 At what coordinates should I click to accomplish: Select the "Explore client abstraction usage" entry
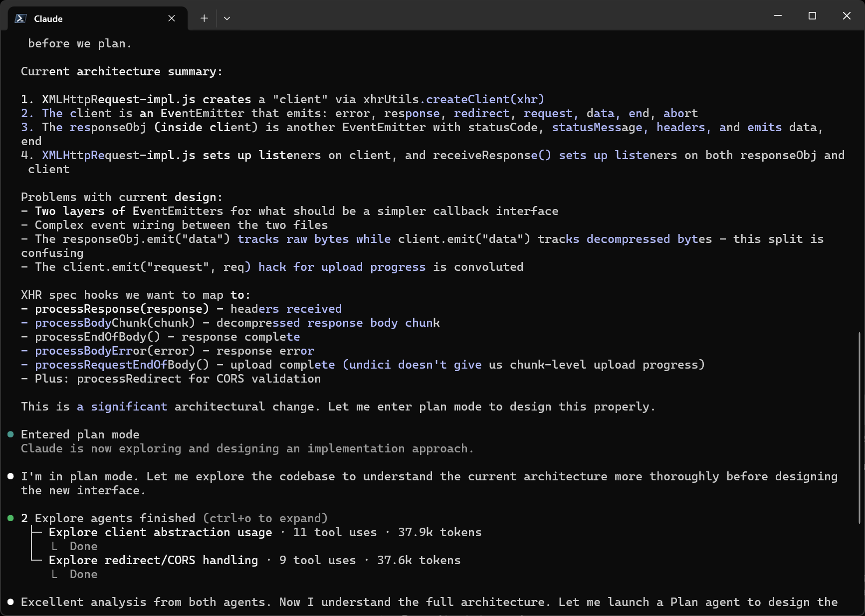[160, 532]
